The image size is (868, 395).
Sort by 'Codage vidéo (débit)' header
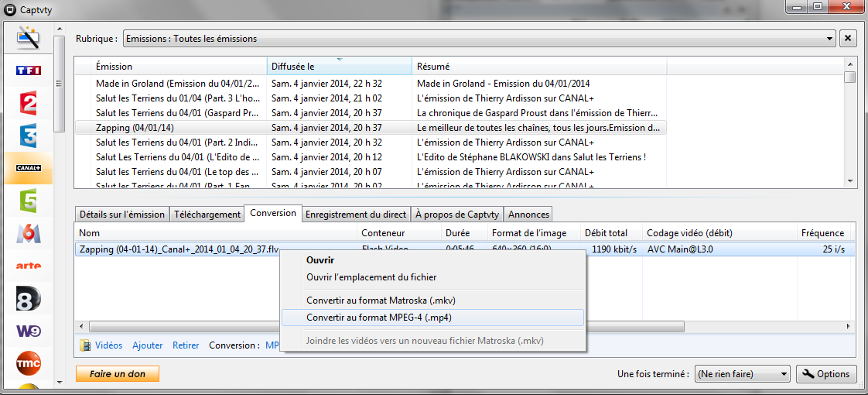pos(719,233)
